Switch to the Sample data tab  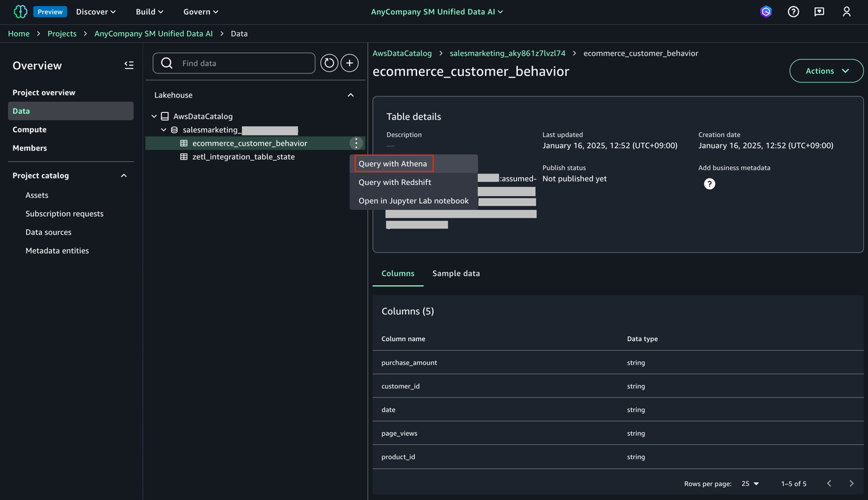pos(456,274)
